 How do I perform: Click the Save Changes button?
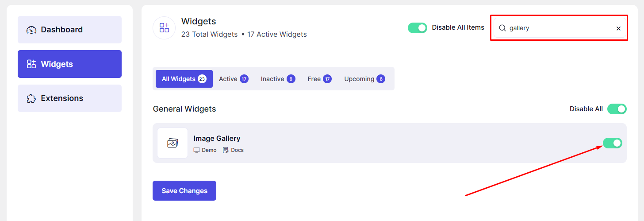coord(184,191)
